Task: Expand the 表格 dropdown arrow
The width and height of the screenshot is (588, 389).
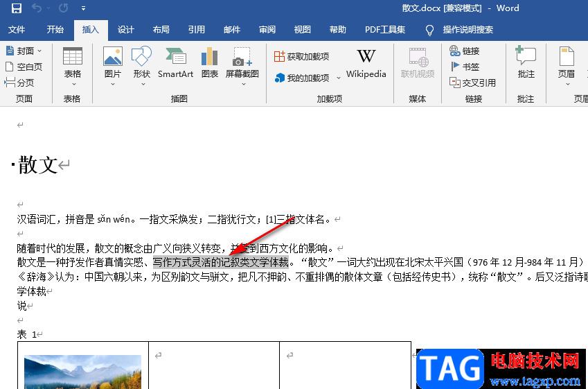Action: 73,84
